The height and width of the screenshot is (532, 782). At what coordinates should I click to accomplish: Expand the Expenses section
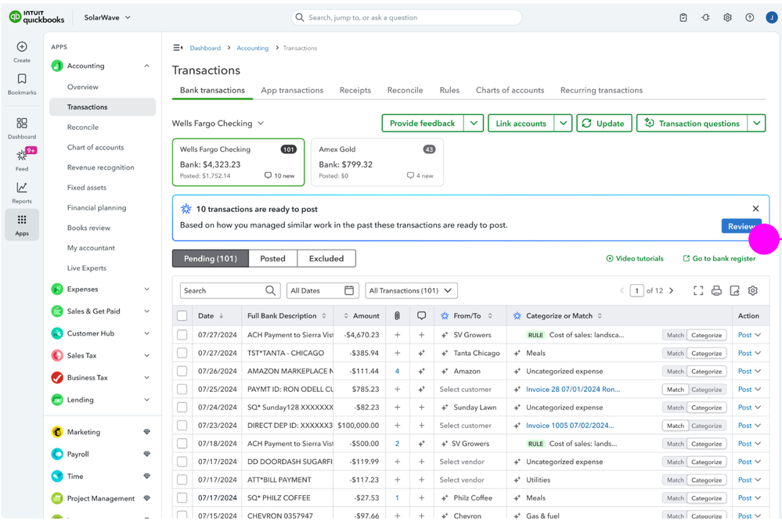146,289
